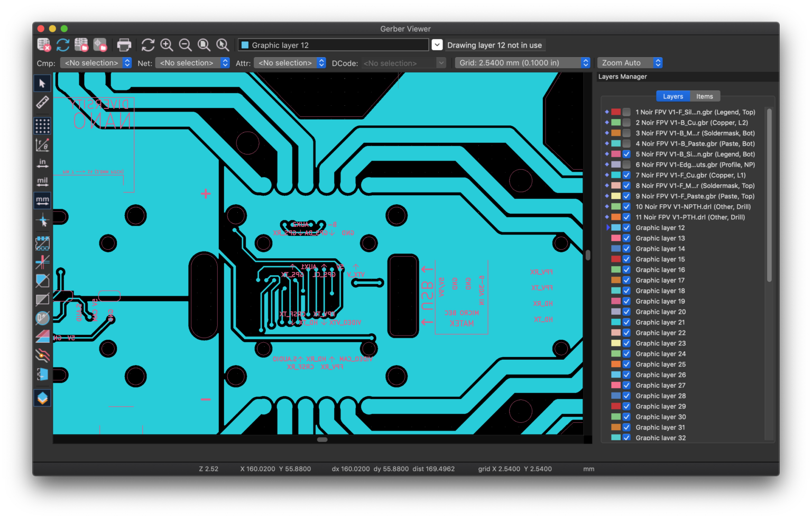Uncheck visibility of Graphic layer 13
The width and height of the screenshot is (812, 519).
click(626, 238)
